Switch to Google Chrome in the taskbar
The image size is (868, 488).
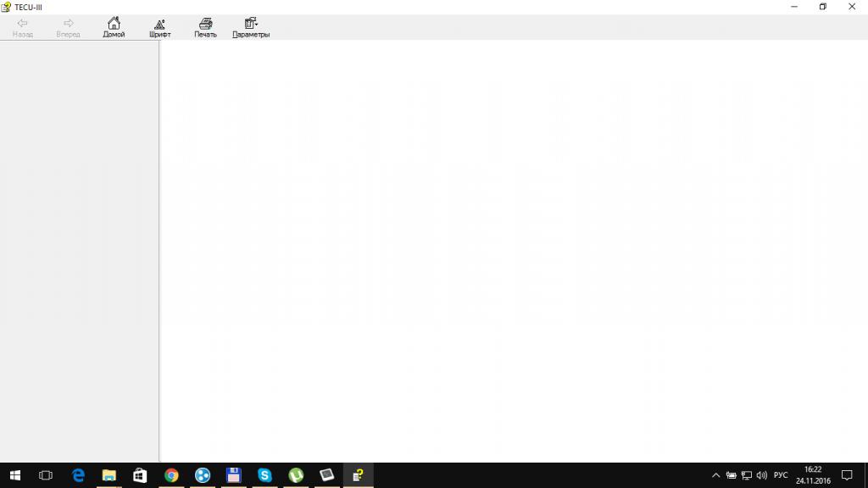tap(171, 475)
